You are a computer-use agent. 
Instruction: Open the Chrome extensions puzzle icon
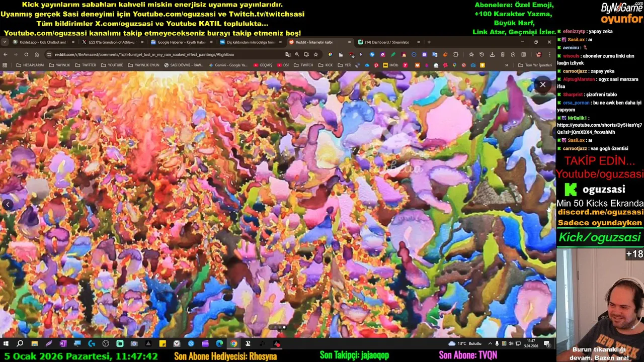tap(456, 54)
